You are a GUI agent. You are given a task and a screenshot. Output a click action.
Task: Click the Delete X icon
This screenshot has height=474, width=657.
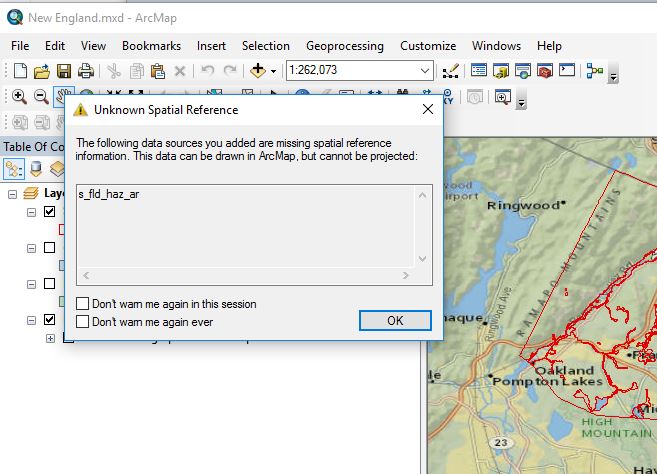click(180, 71)
